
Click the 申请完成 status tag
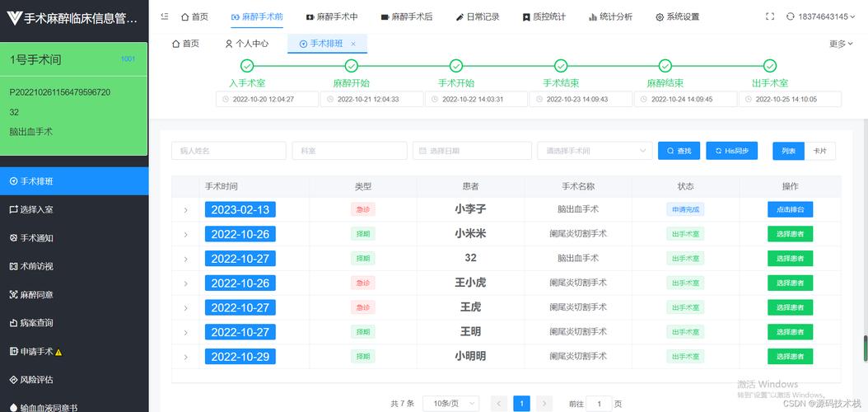point(685,209)
